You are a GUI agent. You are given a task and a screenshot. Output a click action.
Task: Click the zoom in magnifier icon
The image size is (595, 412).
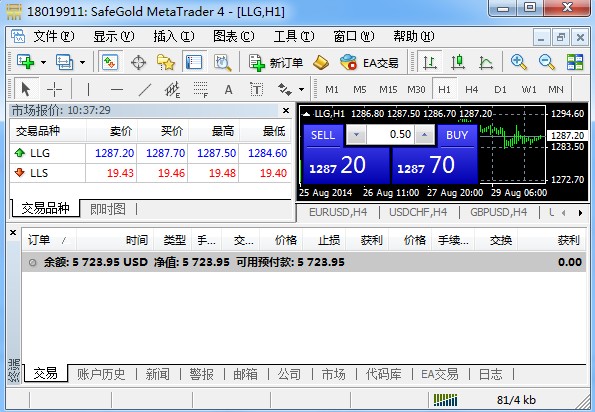point(519,62)
